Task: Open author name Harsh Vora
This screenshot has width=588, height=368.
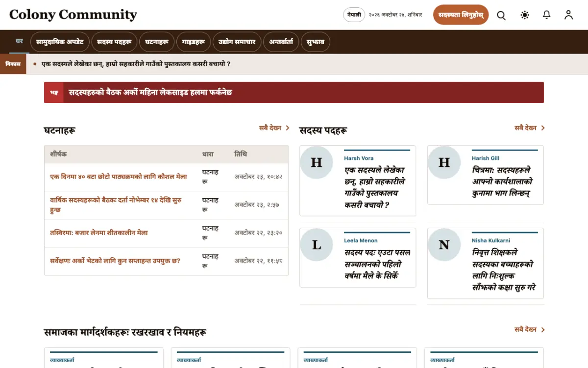Action: 359,158
